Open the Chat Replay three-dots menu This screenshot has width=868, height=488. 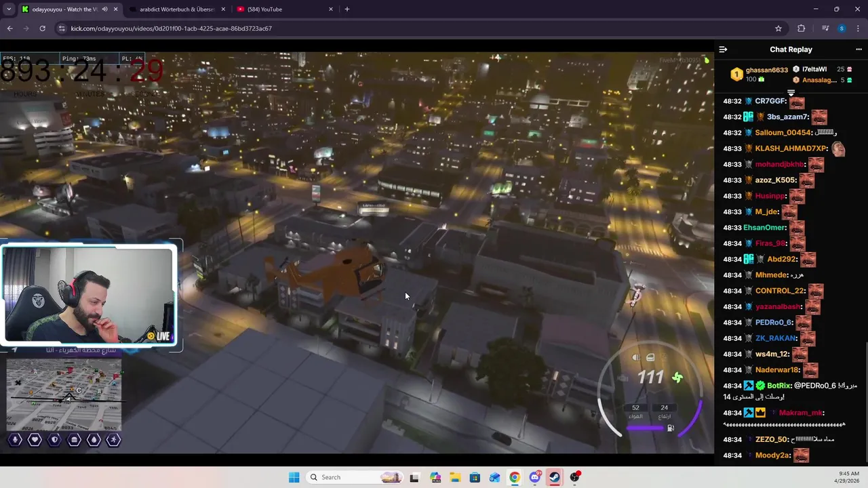pos(859,49)
